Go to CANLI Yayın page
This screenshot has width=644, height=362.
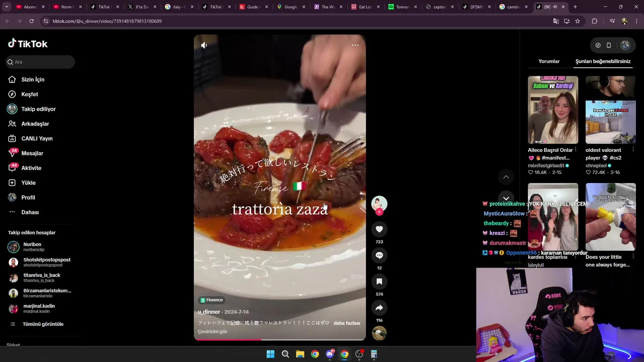[37, 138]
